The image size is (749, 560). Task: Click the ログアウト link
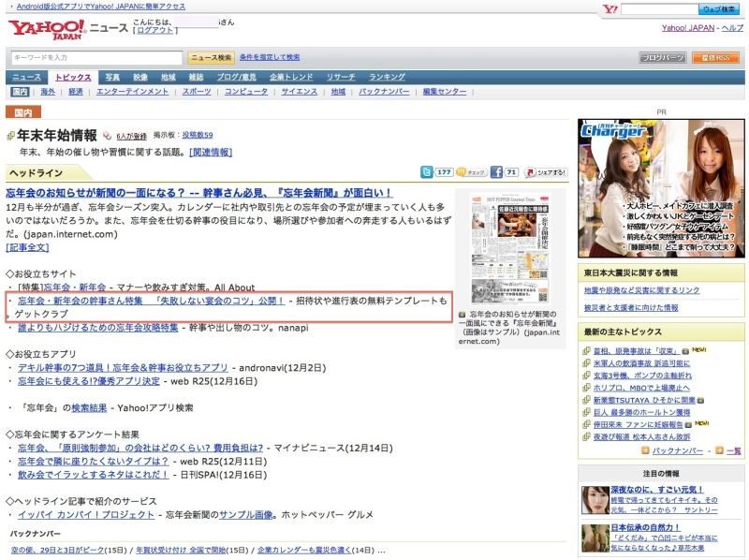coord(154,31)
